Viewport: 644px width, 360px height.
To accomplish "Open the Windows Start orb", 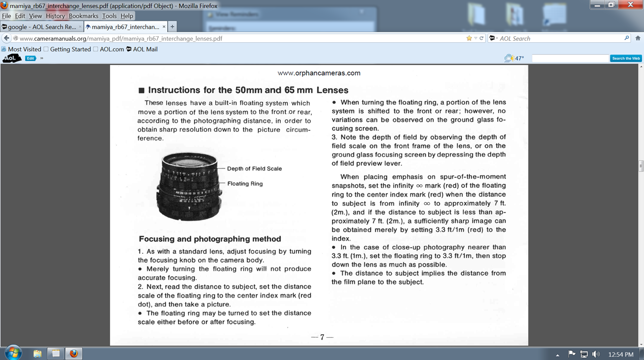I will coord(12,352).
